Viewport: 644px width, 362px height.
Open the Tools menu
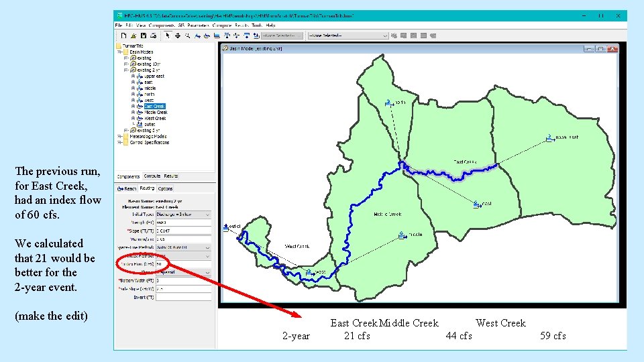coord(257,25)
